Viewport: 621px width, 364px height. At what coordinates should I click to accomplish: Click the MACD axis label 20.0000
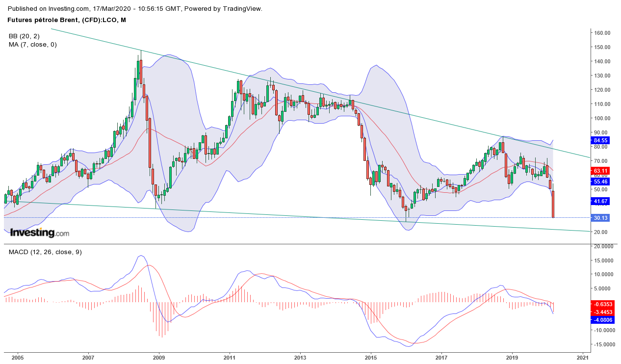click(604, 247)
